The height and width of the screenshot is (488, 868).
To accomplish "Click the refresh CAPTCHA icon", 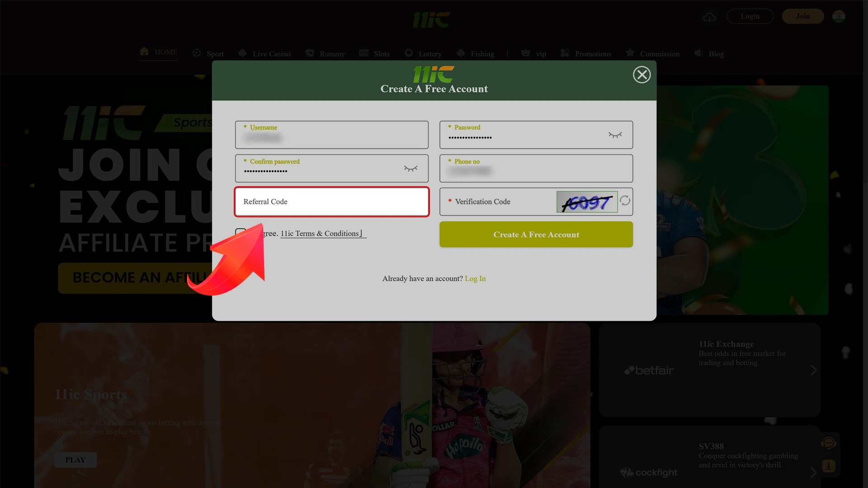I will point(624,202).
